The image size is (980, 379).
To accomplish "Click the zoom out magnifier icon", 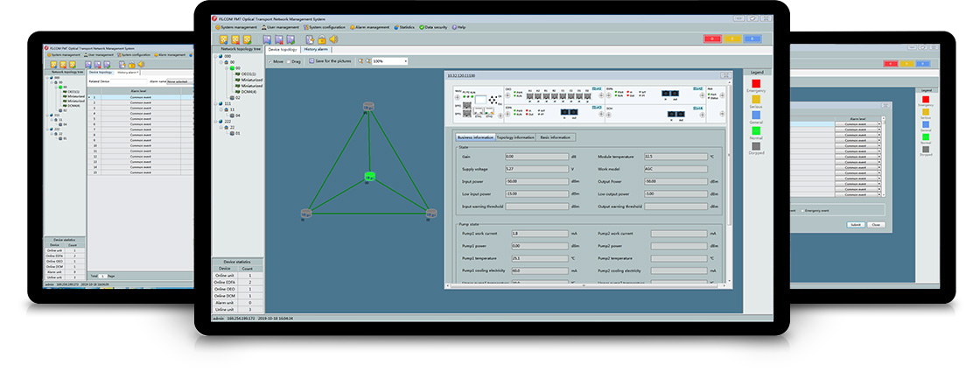I will click(x=368, y=61).
